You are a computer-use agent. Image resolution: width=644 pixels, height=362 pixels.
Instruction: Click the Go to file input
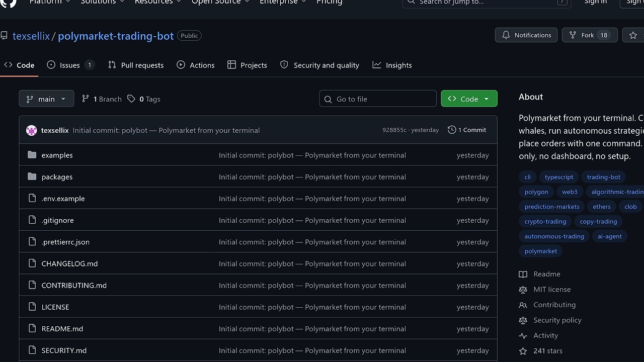378,99
